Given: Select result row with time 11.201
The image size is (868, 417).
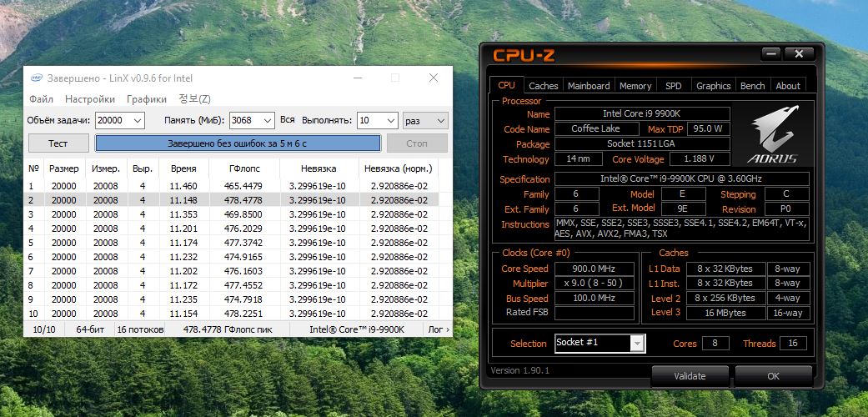Looking at the screenshot, I should pos(232,229).
